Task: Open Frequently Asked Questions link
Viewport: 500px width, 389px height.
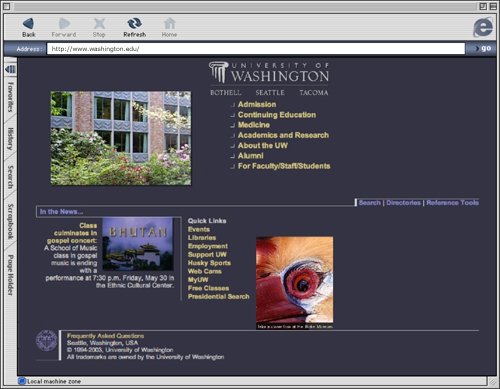Action: point(105,336)
